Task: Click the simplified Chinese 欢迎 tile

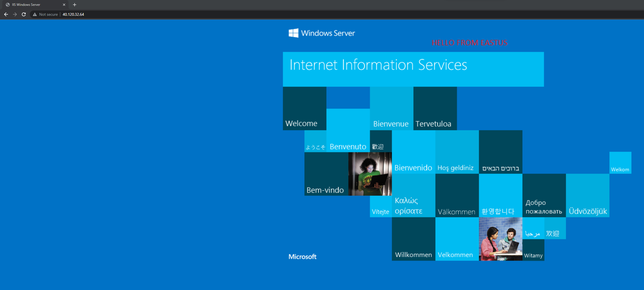Action: click(x=555, y=228)
